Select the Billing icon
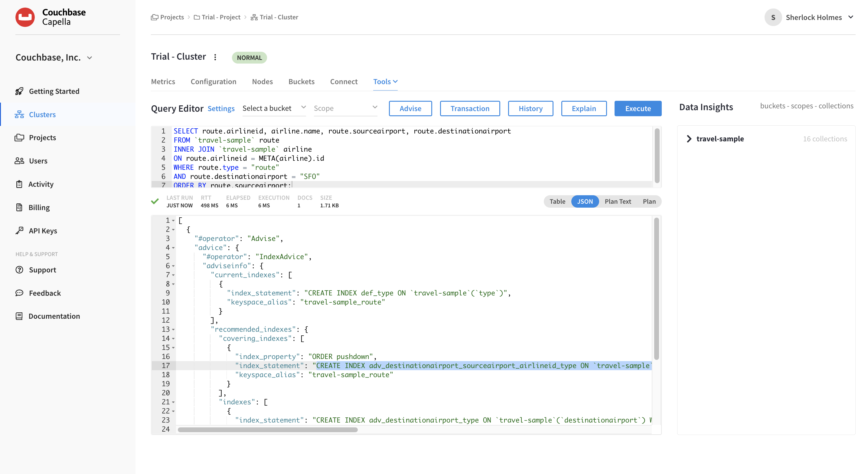This screenshot has width=868, height=474. 19,207
